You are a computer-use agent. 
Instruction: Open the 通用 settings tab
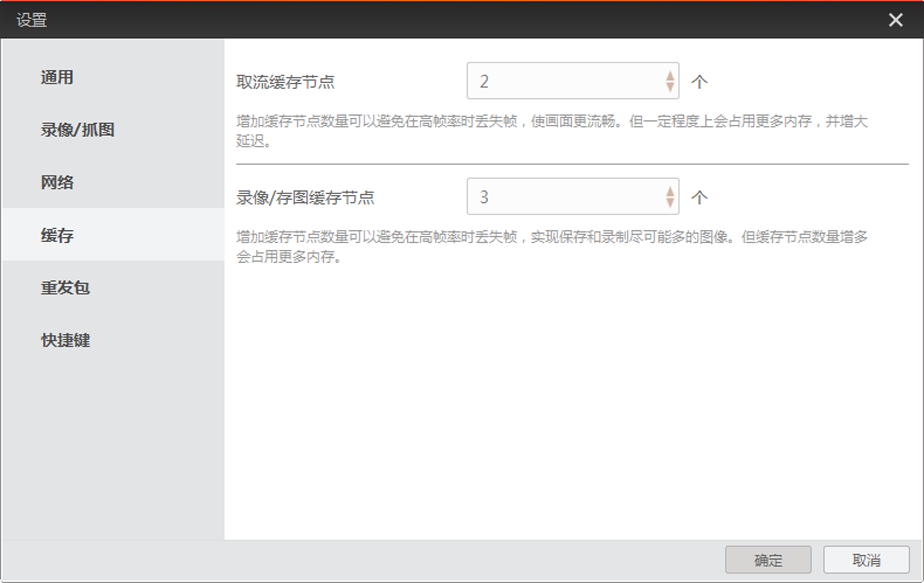tap(57, 77)
